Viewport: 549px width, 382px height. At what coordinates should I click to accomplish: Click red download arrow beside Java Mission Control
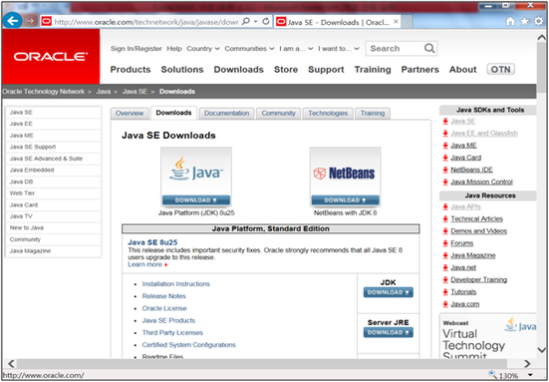[x=445, y=182]
